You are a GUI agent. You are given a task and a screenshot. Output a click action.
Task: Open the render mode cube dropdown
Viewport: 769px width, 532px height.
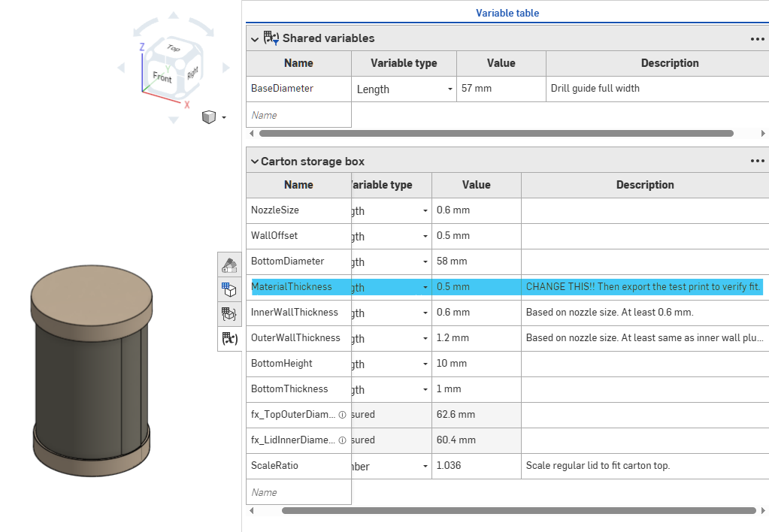click(x=213, y=117)
